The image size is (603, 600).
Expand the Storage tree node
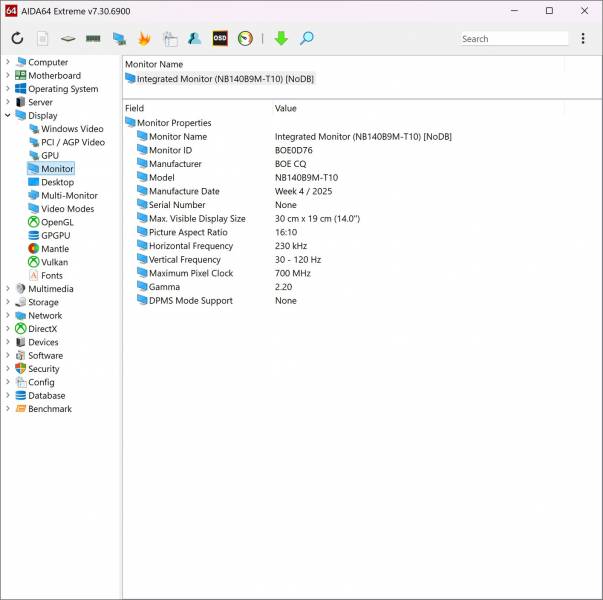coord(8,302)
